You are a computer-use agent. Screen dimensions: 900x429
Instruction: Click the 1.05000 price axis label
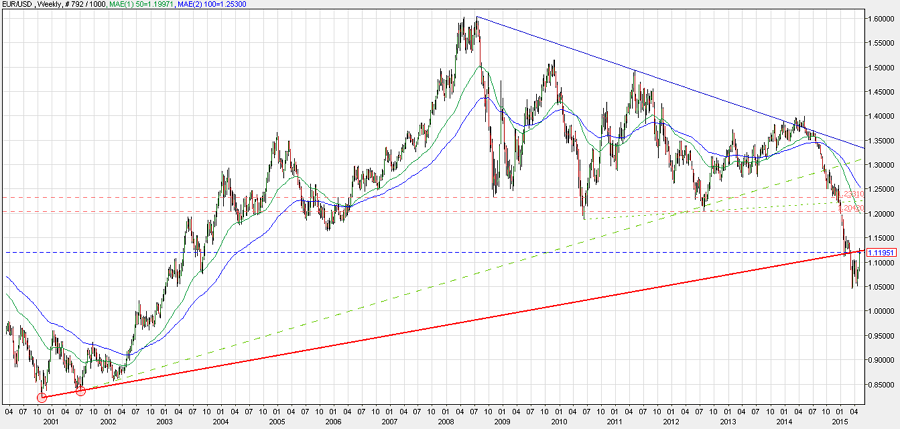[880, 287]
